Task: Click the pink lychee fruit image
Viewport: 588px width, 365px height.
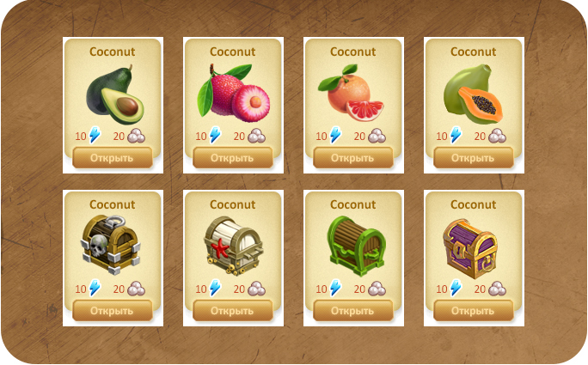Action: click(234, 92)
